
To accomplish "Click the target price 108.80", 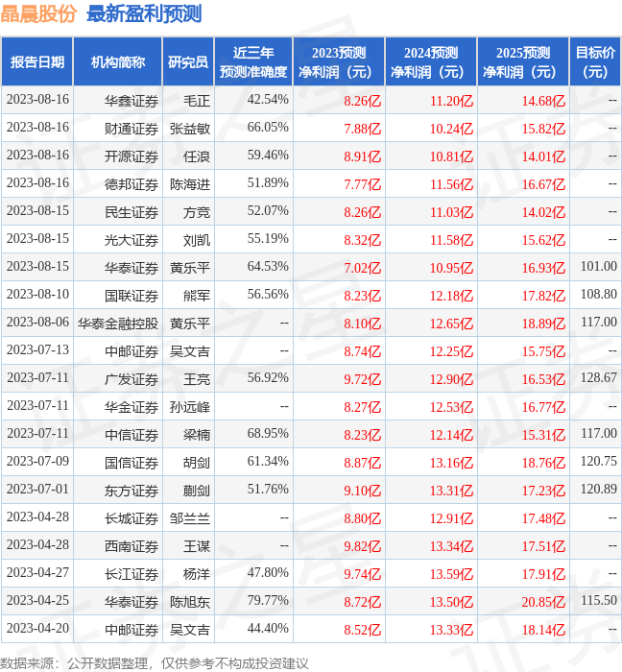I will click(x=598, y=294).
